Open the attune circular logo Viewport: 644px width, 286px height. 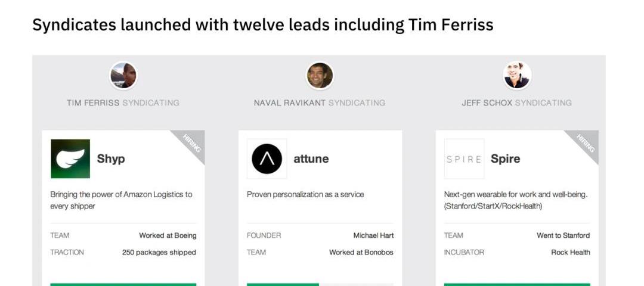point(267,159)
